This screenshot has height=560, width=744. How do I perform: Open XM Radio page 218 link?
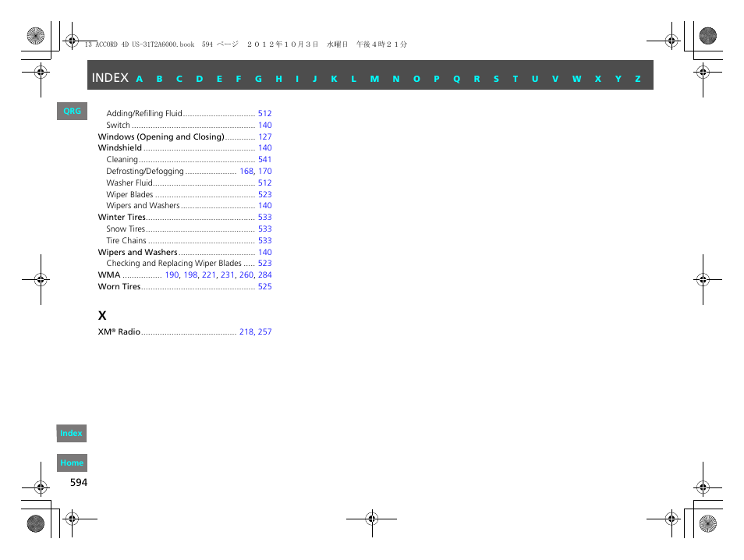(246, 331)
